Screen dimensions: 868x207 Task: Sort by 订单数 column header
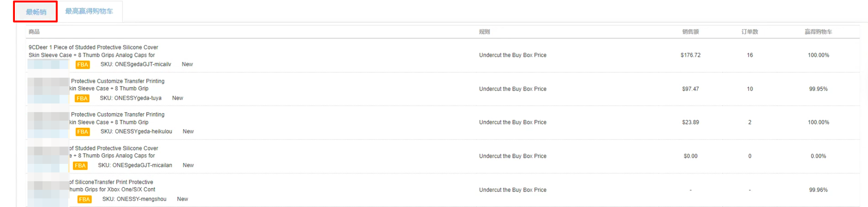tap(749, 32)
